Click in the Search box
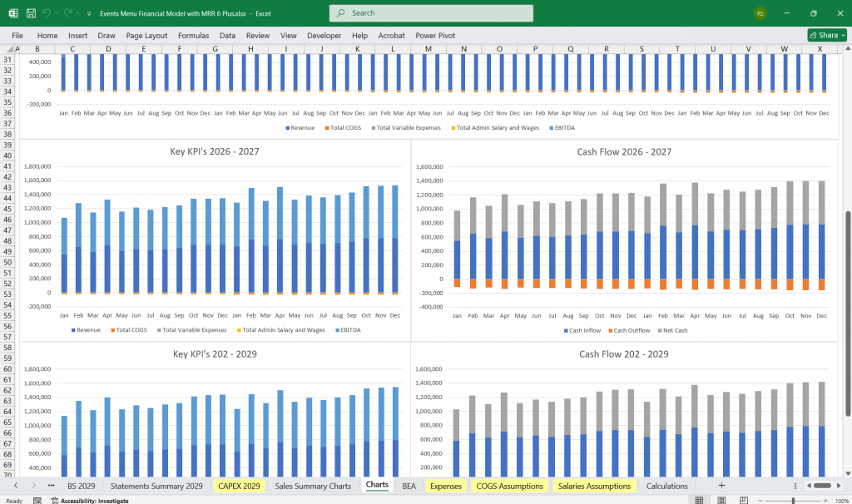The height and width of the screenshot is (504, 852). pos(431,13)
